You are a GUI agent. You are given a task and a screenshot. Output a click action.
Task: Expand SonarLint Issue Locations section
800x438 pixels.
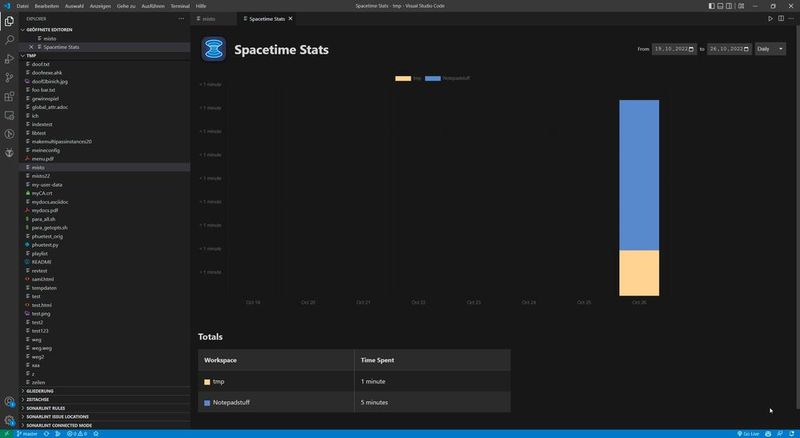pyautogui.click(x=105, y=417)
